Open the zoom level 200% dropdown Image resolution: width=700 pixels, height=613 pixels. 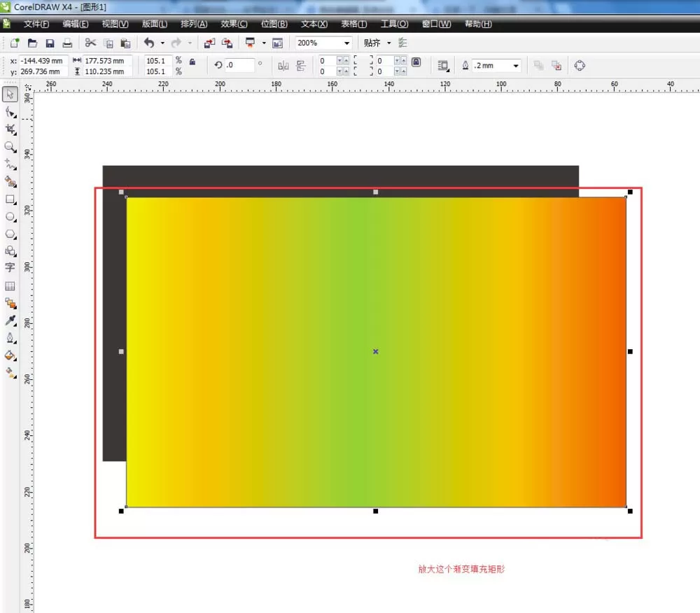pos(346,43)
